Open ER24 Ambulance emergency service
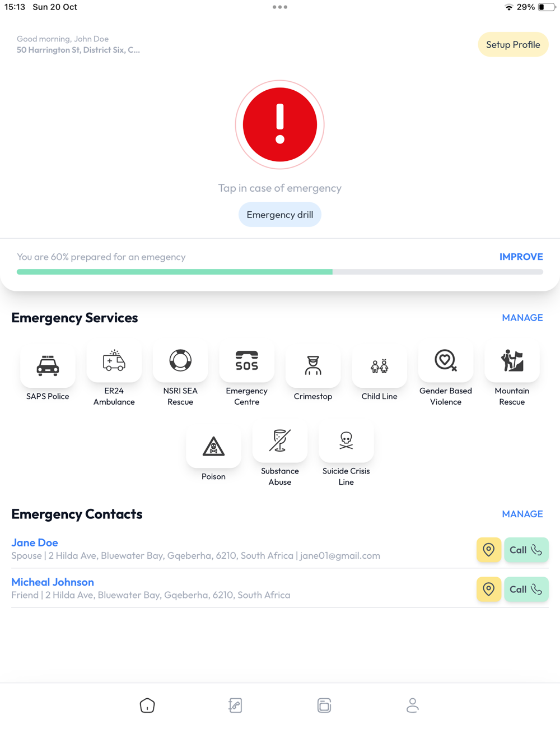 pyautogui.click(x=114, y=361)
